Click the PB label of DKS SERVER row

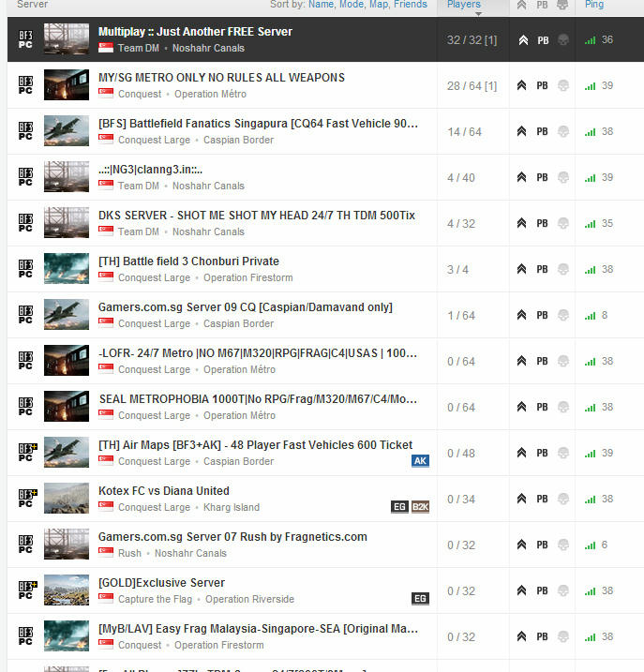pyautogui.click(x=542, y=223)
